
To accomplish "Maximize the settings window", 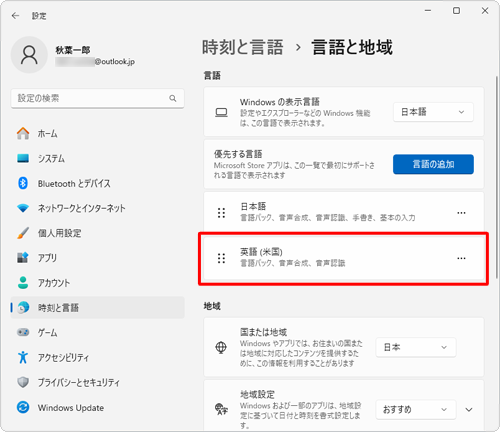I will coord(456,11).
